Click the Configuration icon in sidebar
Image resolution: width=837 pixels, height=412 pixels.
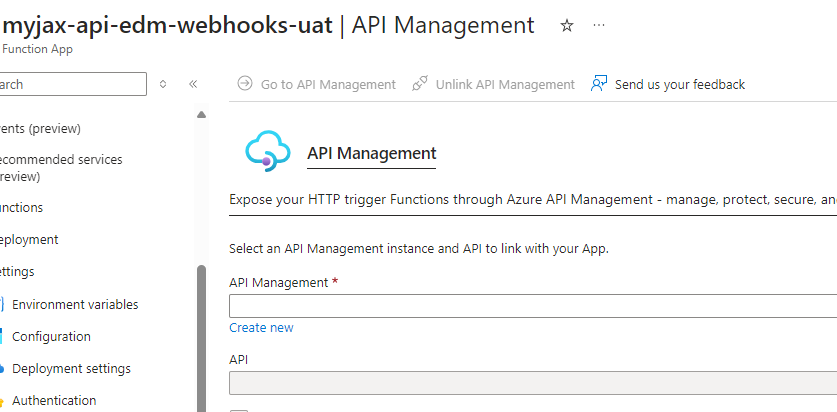pos(2,336)
